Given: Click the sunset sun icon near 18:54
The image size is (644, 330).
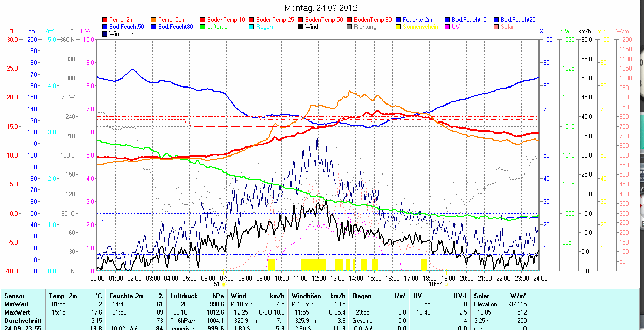Looking at the screenshot, I should point(446,284).
